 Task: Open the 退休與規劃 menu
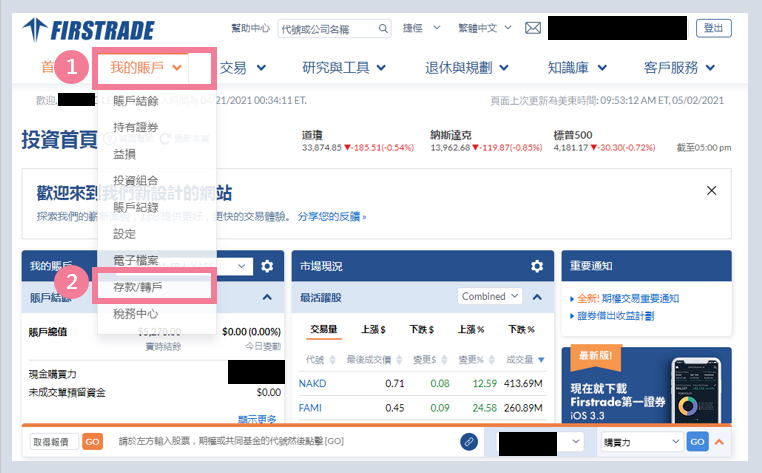pos(467,68)
